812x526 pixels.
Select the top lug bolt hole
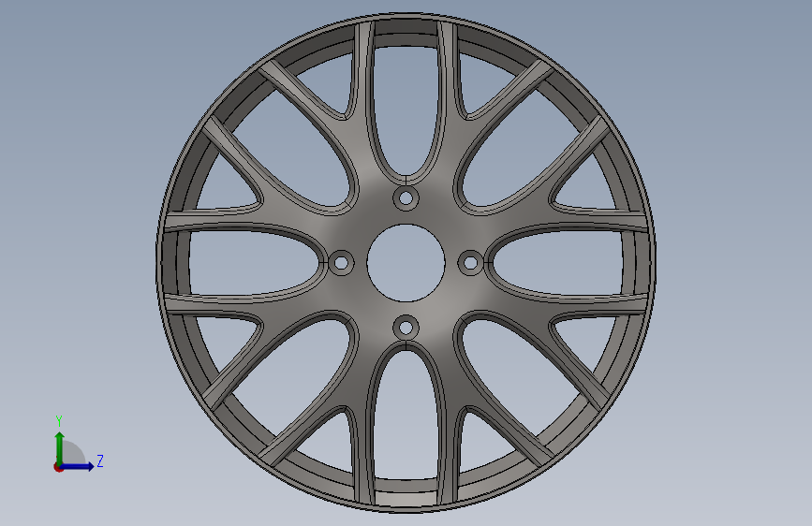coord(406,198)
